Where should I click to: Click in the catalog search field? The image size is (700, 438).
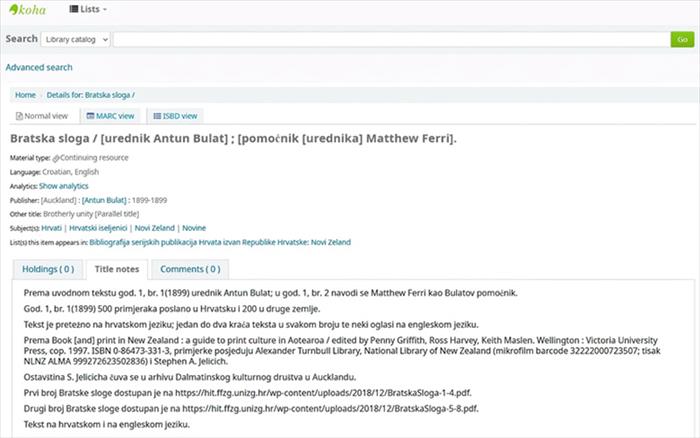[392, 39]
